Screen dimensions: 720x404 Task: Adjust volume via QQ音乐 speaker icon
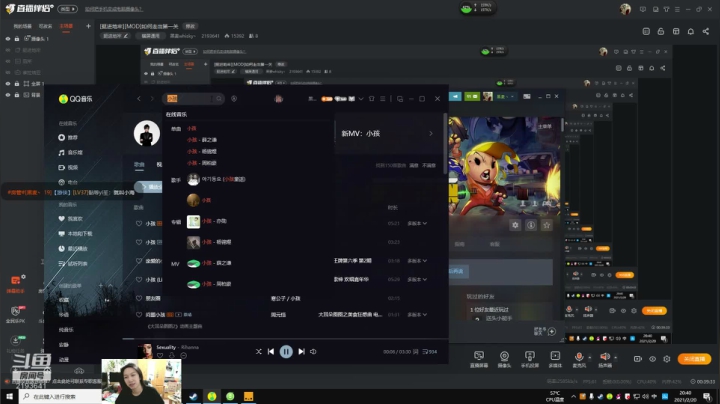pyautogui.click(x=313, y=352)
